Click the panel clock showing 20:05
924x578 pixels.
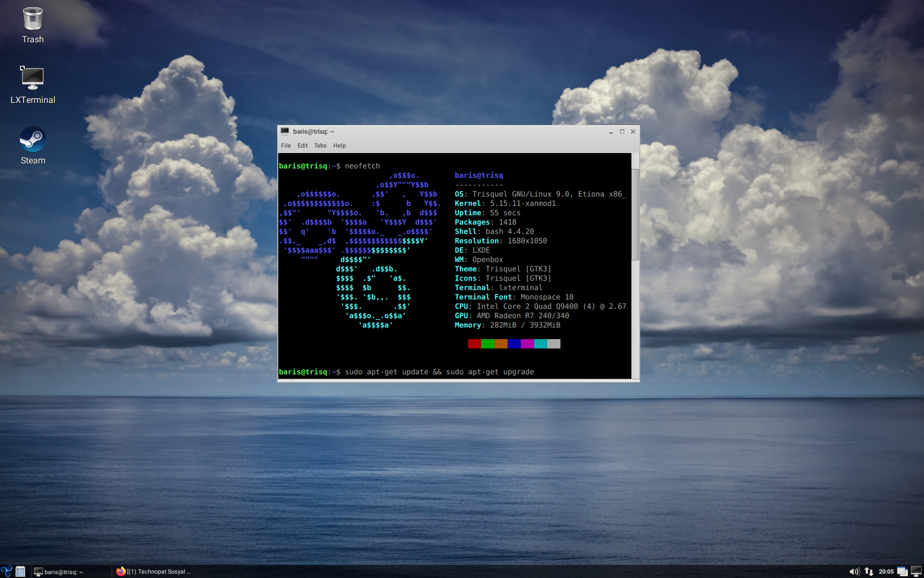(x=886, y=571)
